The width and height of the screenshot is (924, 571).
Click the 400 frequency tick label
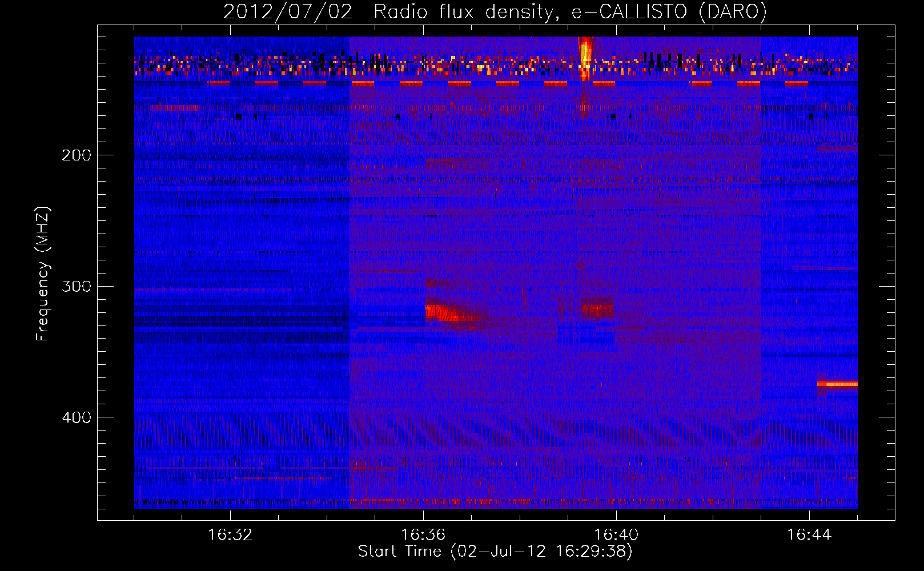coord(77,417)
